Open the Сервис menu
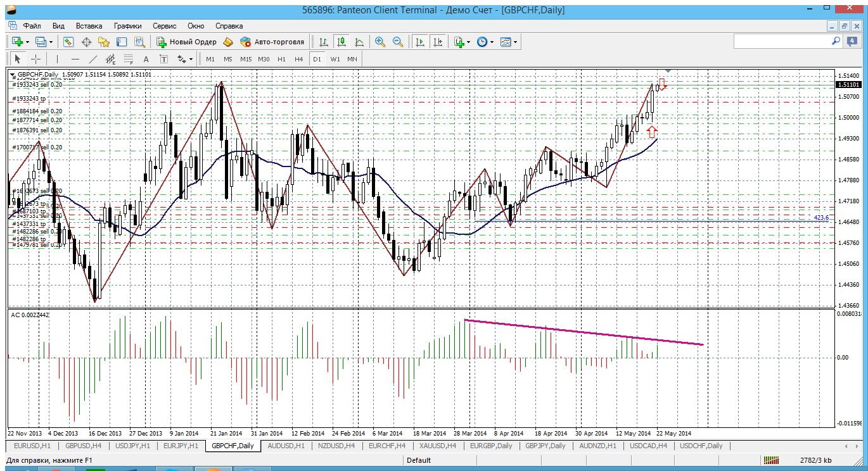Screen dimensions: 868x471 (165, 26)
